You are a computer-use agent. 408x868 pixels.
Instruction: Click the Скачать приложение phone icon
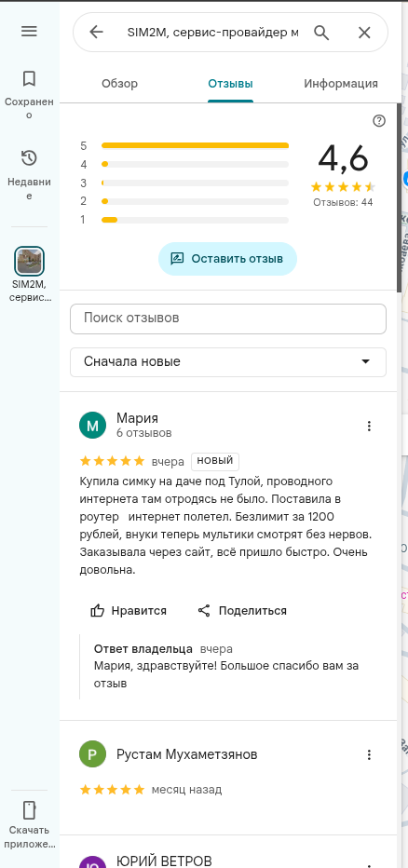[29, 810]
